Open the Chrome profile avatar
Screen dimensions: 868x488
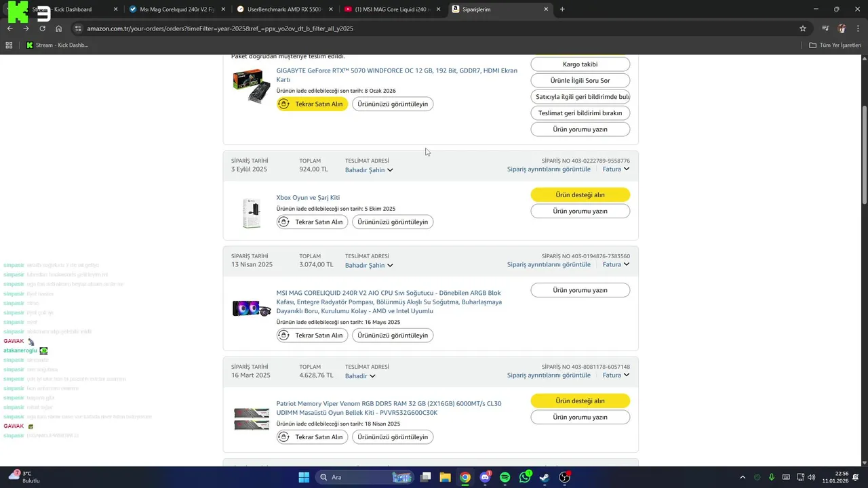pyautogui.click(x=842, y=28)
